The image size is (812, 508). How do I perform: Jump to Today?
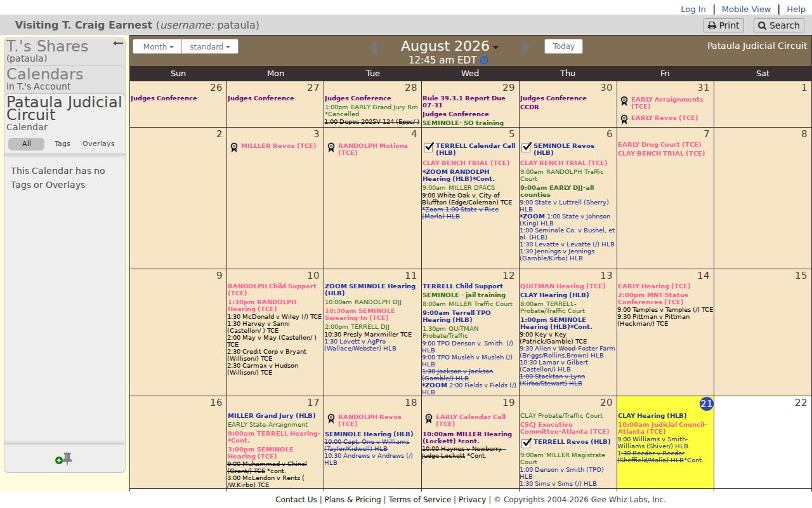pyautogui.click(x=563, y=46)
